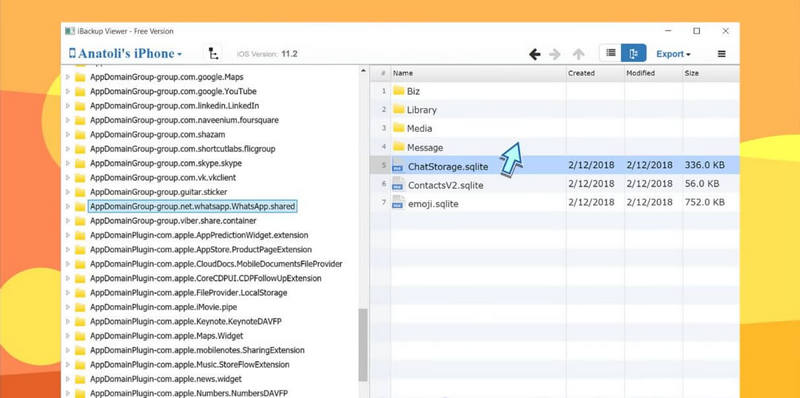Click the tree structure view icon
The width and height of the screenshot is (800, 398).
point(214,54)
